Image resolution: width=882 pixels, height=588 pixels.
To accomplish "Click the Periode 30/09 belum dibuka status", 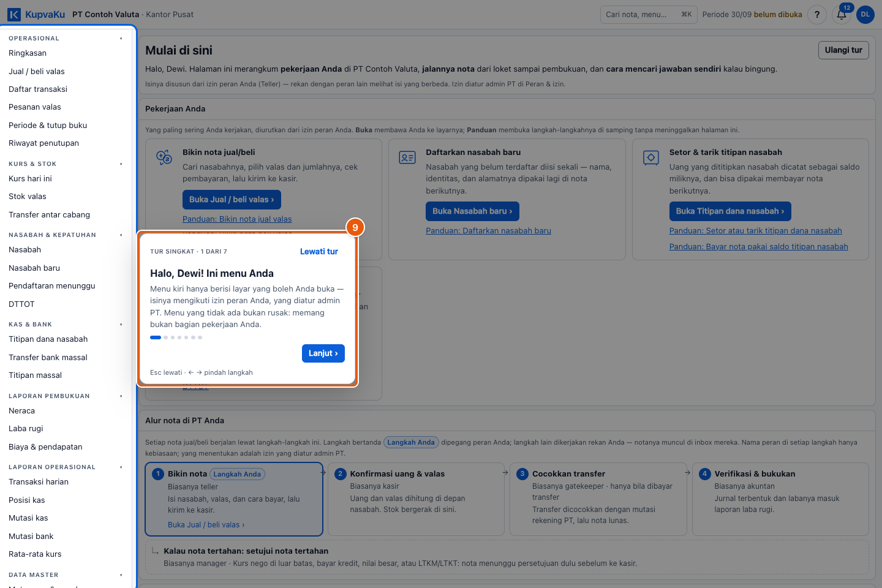I will 752,15.
